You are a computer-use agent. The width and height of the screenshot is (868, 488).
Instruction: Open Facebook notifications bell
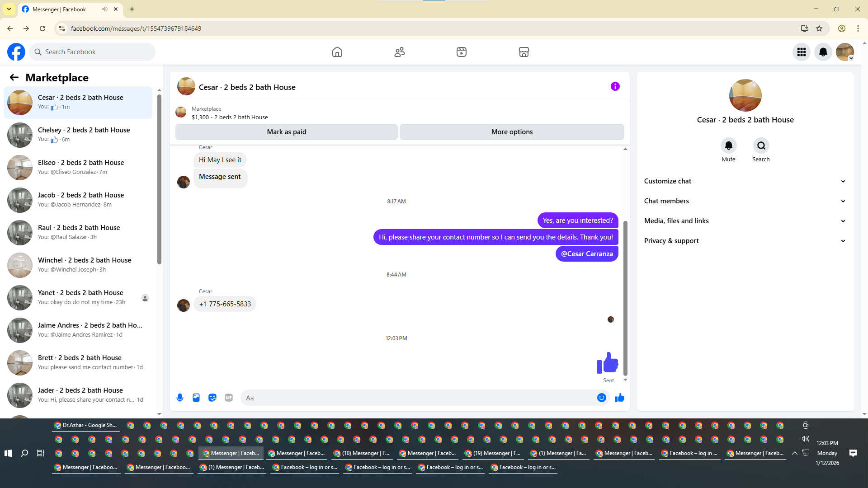click(x=823, y=52)
